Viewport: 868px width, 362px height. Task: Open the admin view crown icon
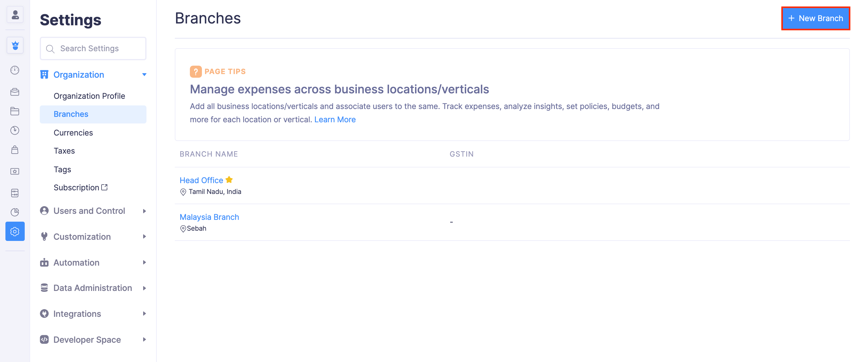click(15, 45)
